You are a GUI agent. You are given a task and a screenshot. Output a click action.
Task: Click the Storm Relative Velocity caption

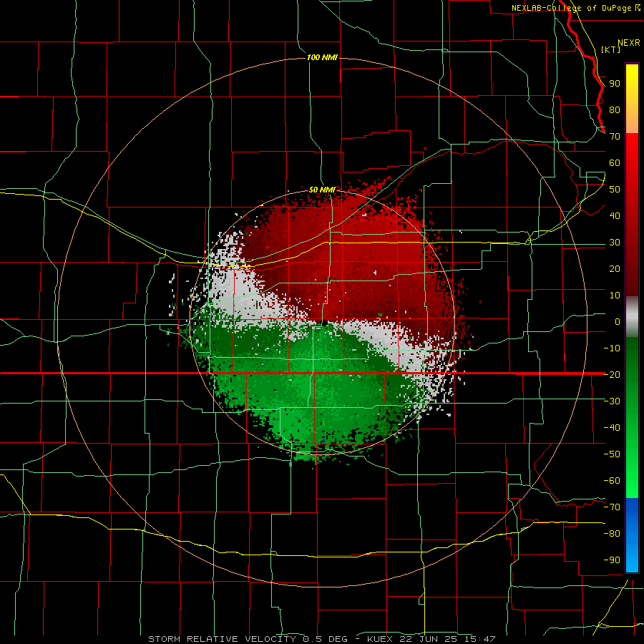322,639
